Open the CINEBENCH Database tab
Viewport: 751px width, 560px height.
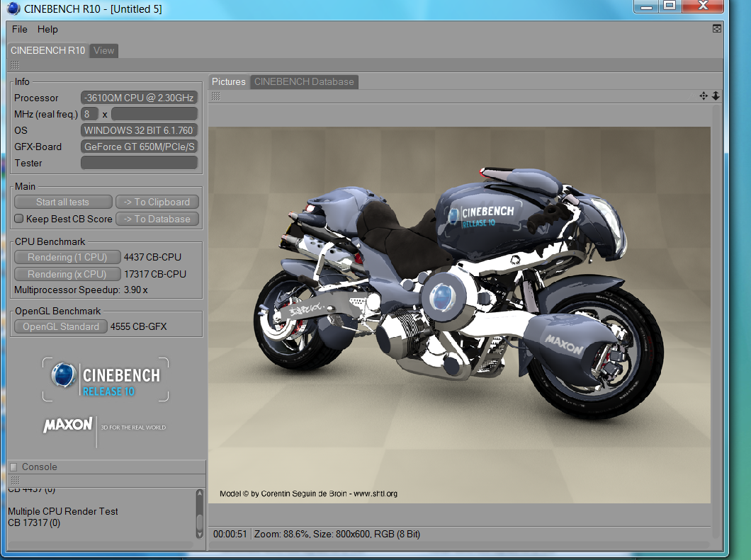(x=304, y=82)
